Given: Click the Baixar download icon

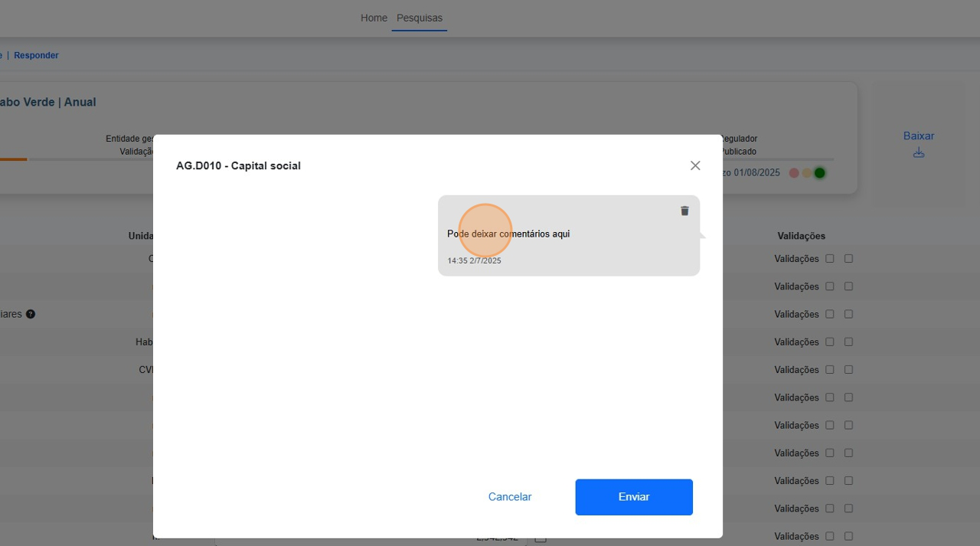Looking at the screenshot, I should [x=918, y=152].
